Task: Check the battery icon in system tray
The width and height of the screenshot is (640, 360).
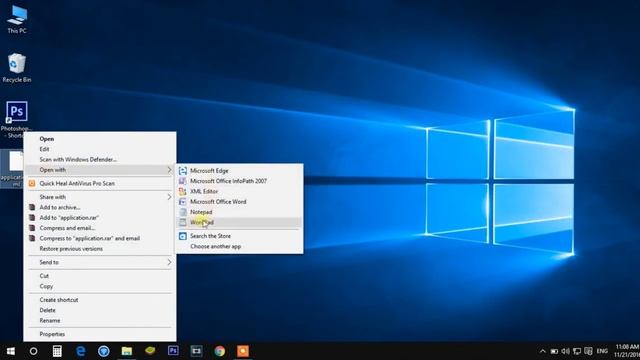Action: (x=554, y=351)
